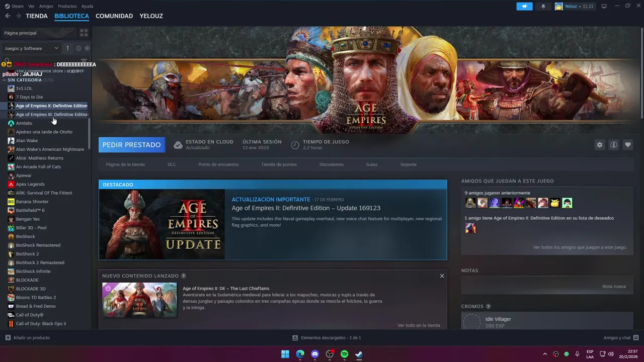Image resolution: width=644 pixels, height=362 pixels.
Task: Go back with the left arrow
Action: click(8, 16)
